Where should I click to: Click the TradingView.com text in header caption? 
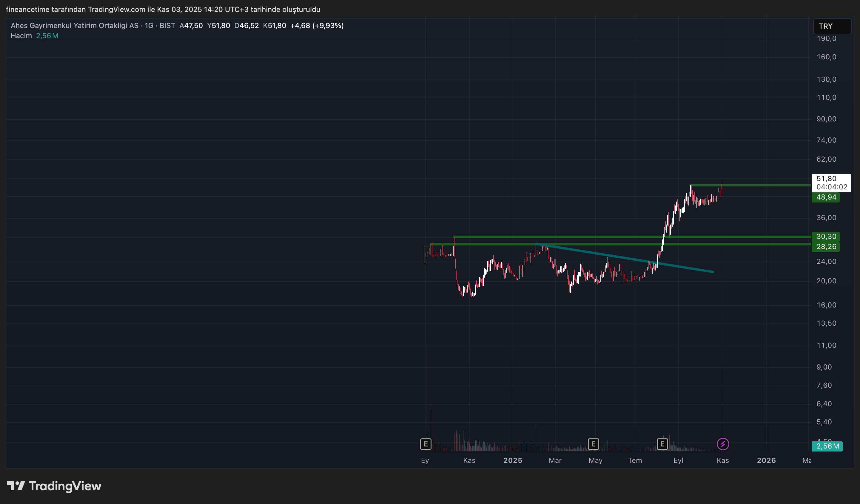(116, 10)
